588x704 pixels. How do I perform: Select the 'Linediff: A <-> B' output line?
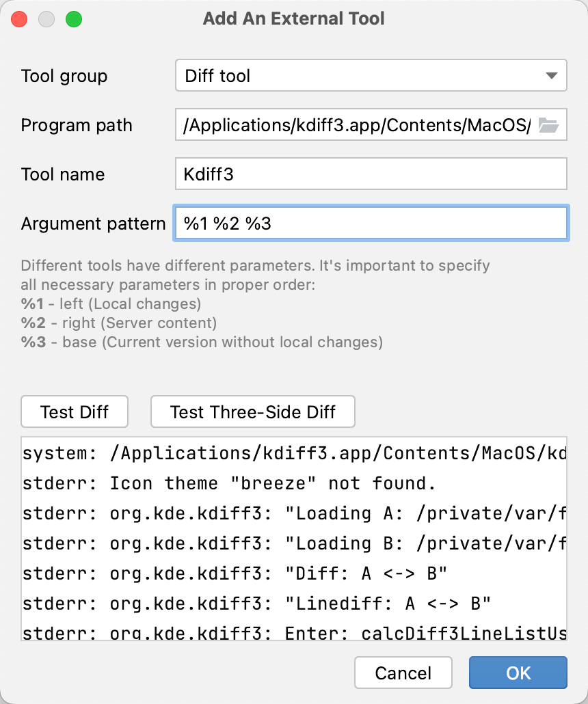(x=256, y=604)
